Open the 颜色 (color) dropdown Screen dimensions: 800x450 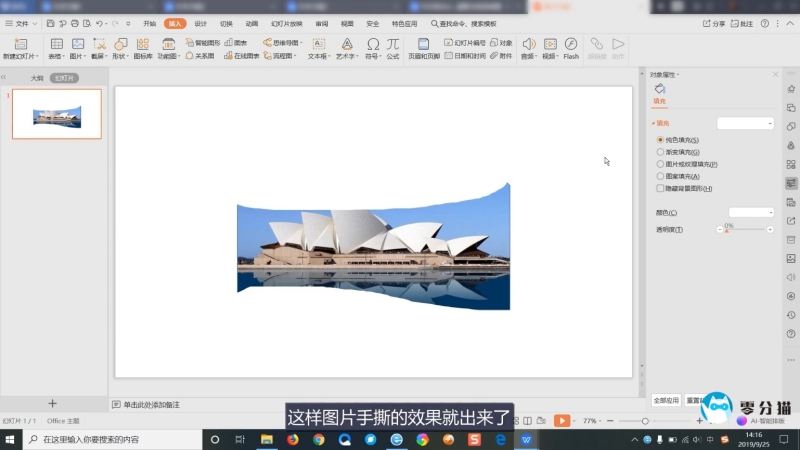751,212
